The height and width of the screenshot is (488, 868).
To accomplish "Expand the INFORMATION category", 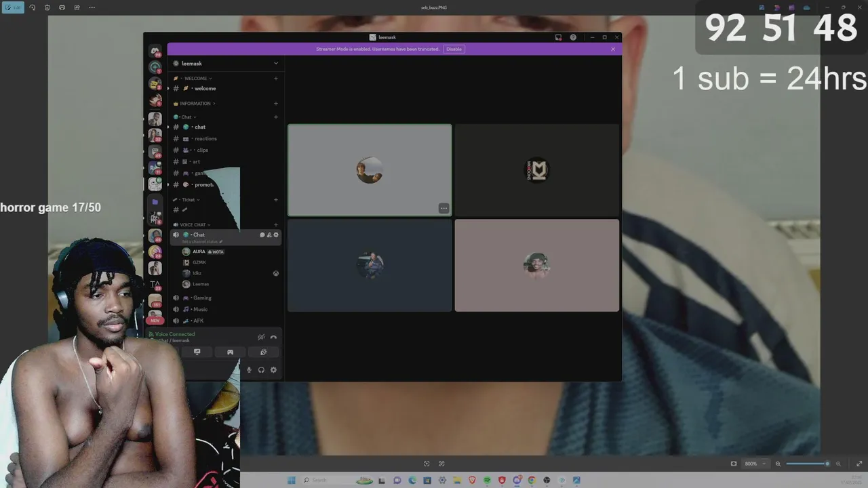I will coord(195,104).
